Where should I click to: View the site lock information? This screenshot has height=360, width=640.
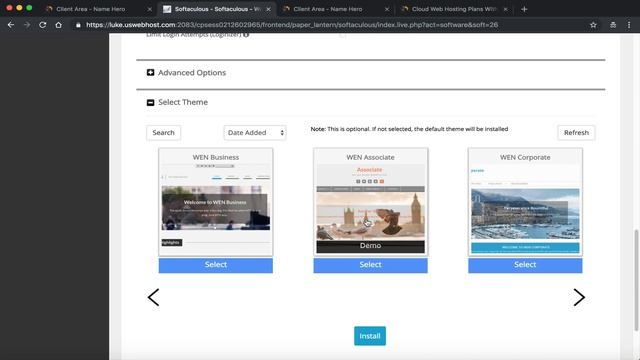[x=78, y=25]
